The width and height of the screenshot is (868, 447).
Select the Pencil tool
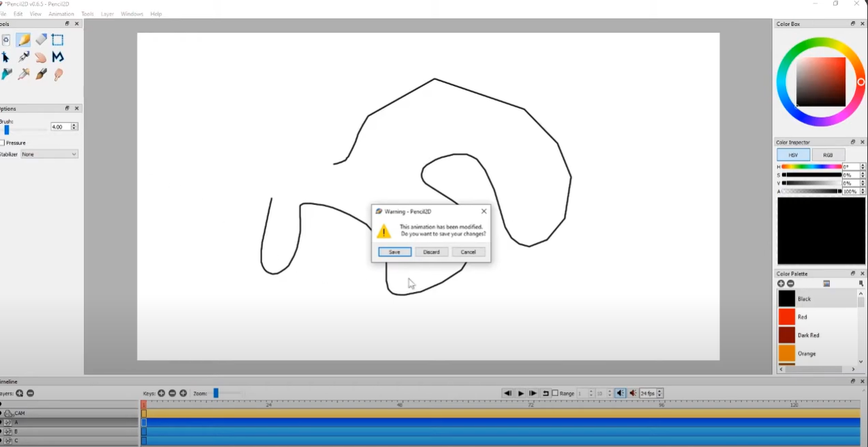coord(23,39)
